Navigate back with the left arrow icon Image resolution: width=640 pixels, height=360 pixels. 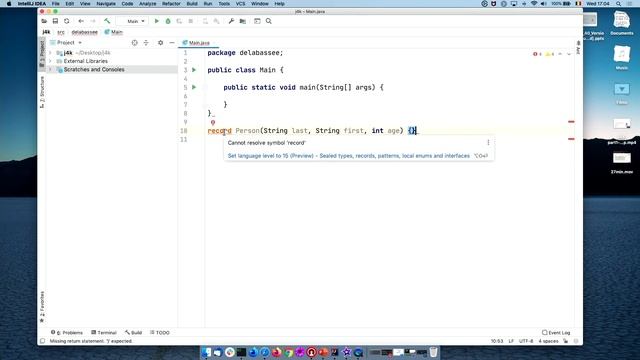click(81, 21)
